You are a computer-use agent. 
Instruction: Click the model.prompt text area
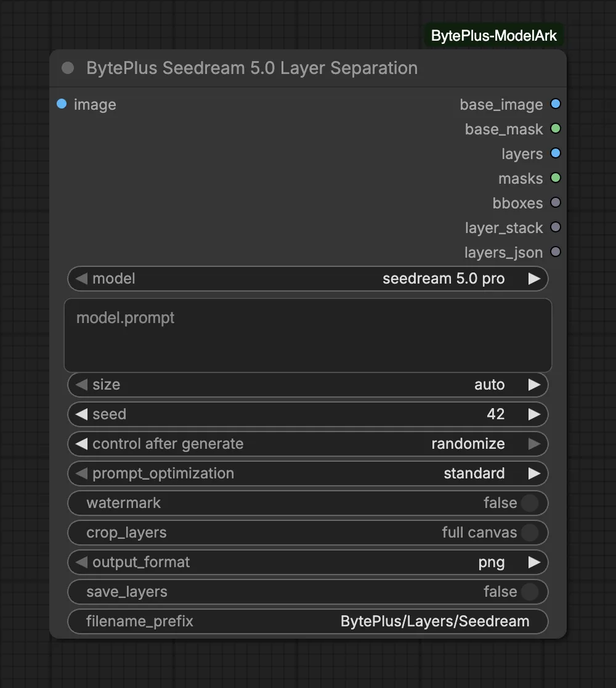(308, 335)
